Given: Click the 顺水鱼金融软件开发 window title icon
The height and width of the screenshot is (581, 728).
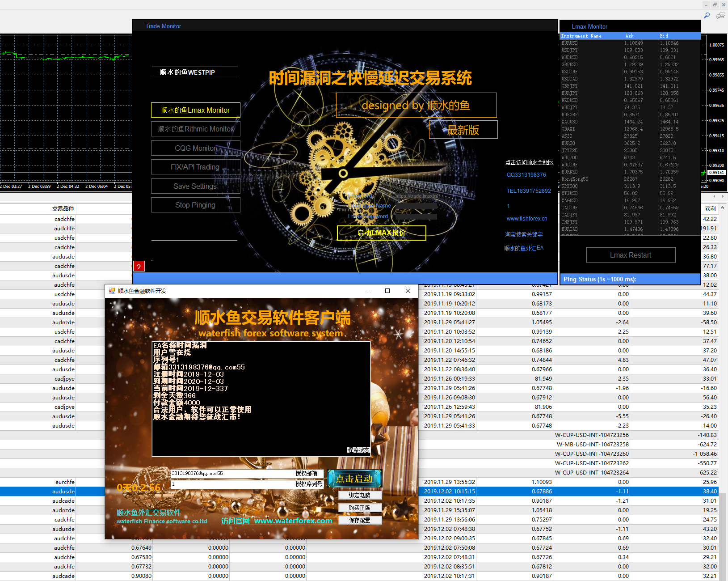Looking at the screenshot, I should [x=112, y=291].
